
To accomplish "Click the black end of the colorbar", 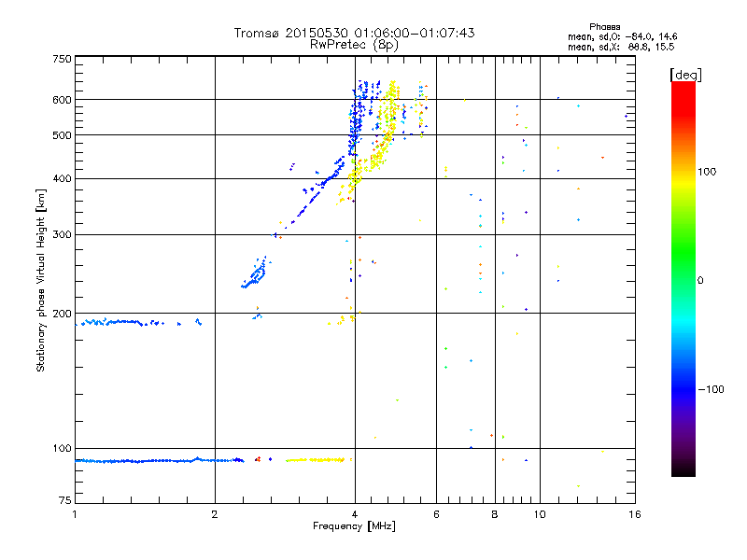I will [x=684, y=471].
